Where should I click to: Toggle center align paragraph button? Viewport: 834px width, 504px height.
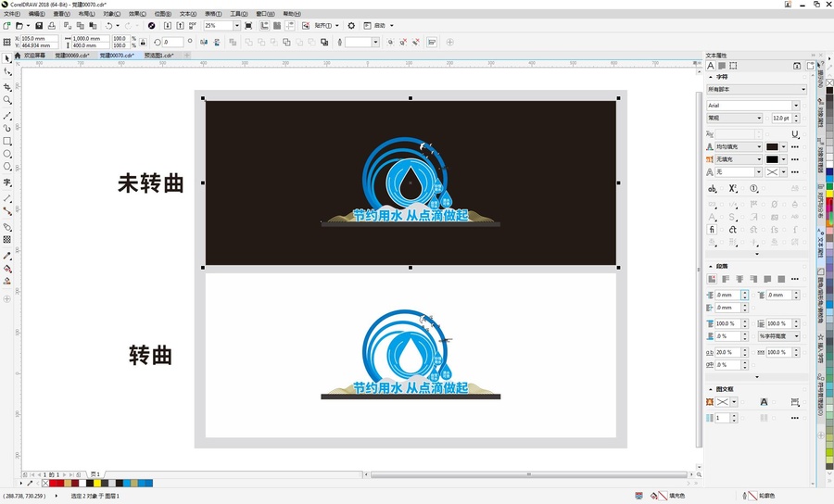[739, 279]
